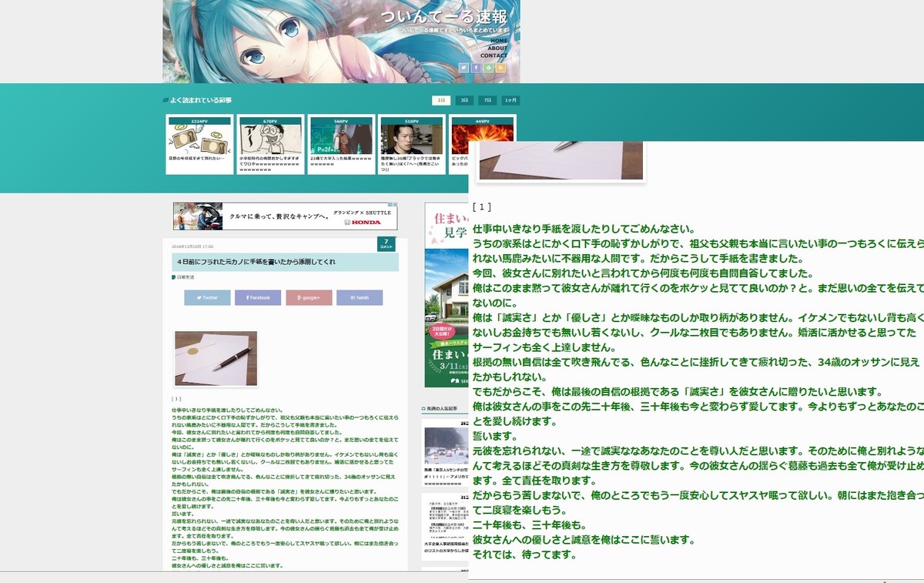The image size is (924, 583).
Task: Click the 7 comments badge
Action: [386, 244]
